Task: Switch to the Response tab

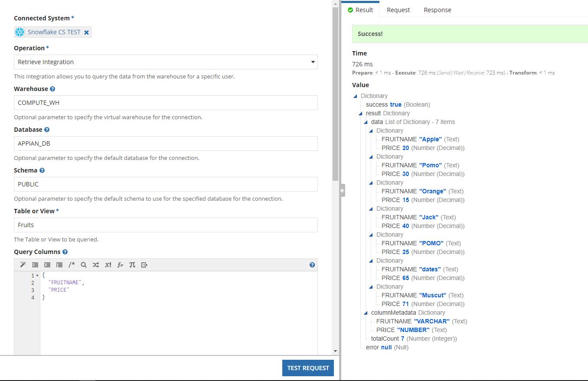Action: [x=438, y=10]
